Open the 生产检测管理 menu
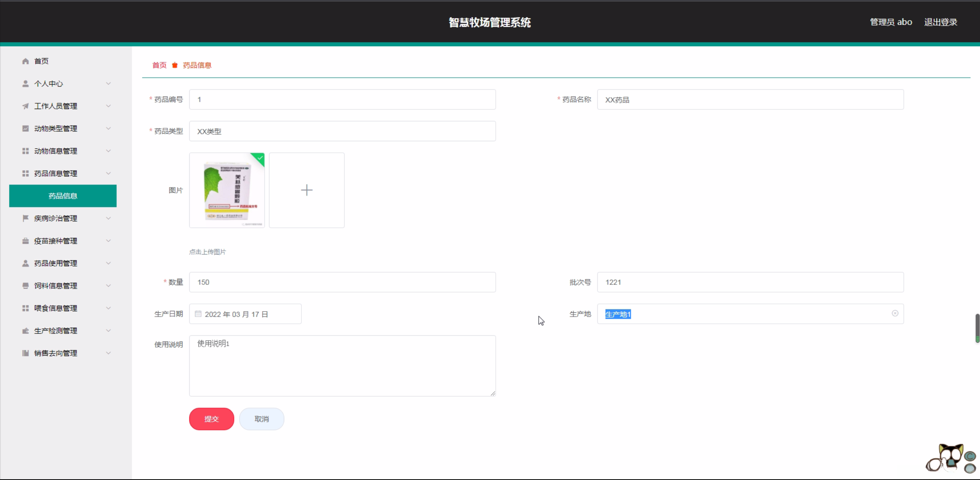980x480 pixels. pyautogui.click(x=56, y=331)
